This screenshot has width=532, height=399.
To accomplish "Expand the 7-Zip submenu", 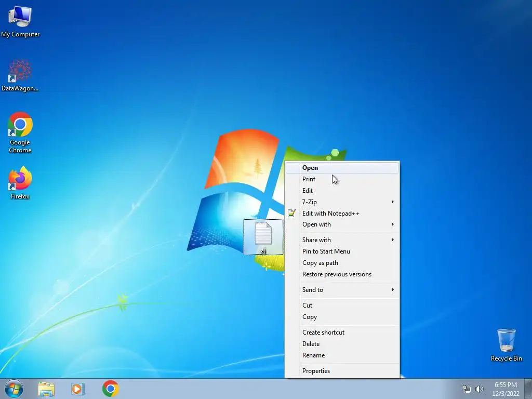I will coord(342,202).
